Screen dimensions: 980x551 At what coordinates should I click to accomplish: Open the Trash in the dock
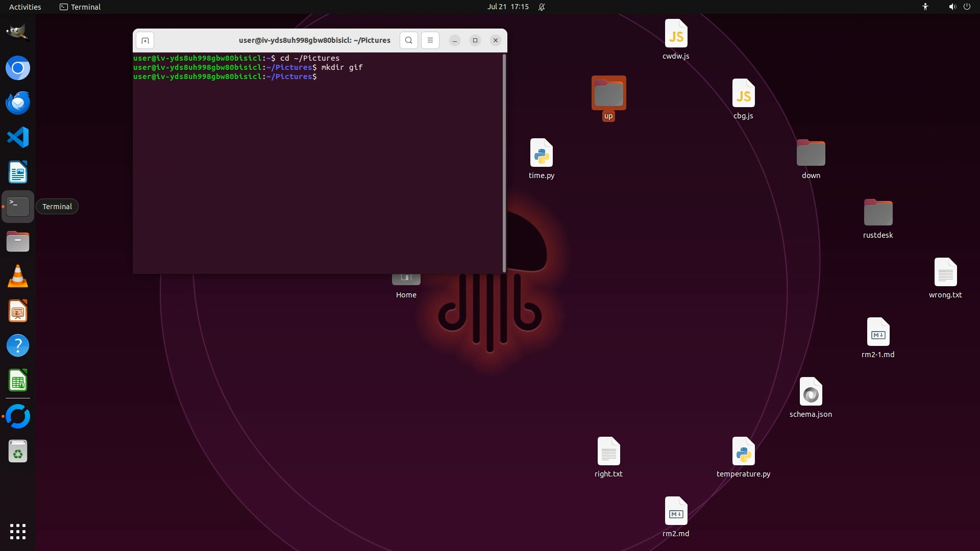[17, 452]
